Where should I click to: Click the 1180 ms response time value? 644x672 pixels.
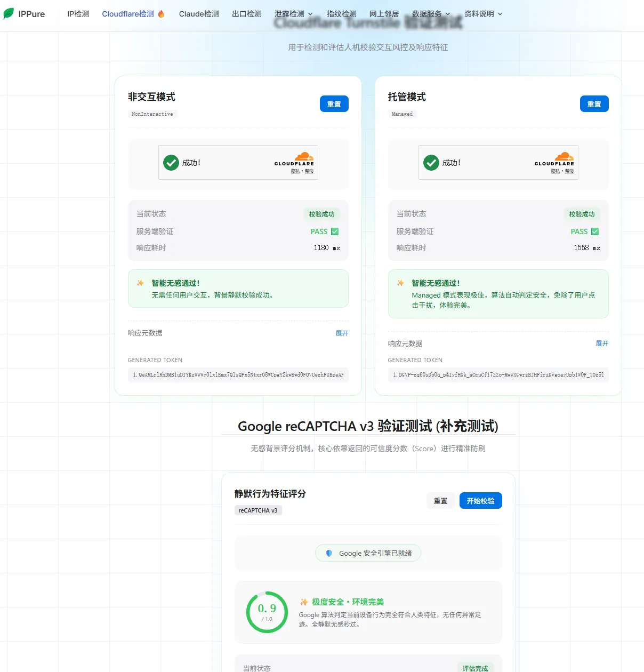(327, 248)
